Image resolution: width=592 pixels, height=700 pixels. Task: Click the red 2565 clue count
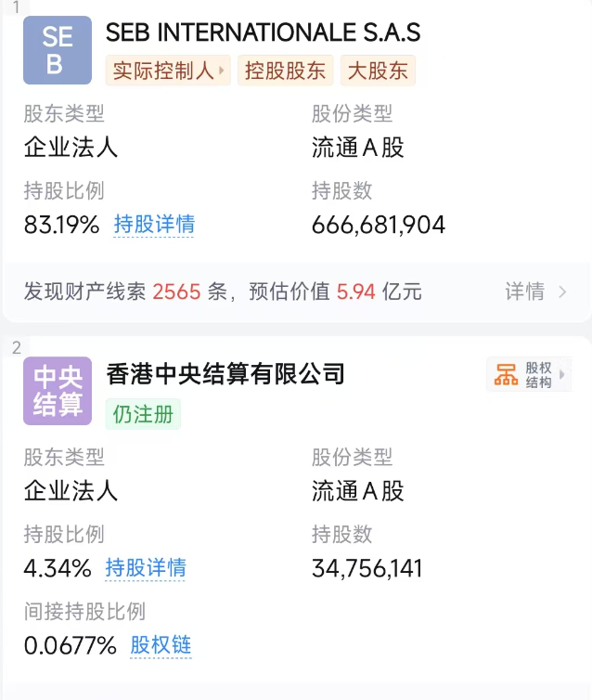click(x=176, y=292)
